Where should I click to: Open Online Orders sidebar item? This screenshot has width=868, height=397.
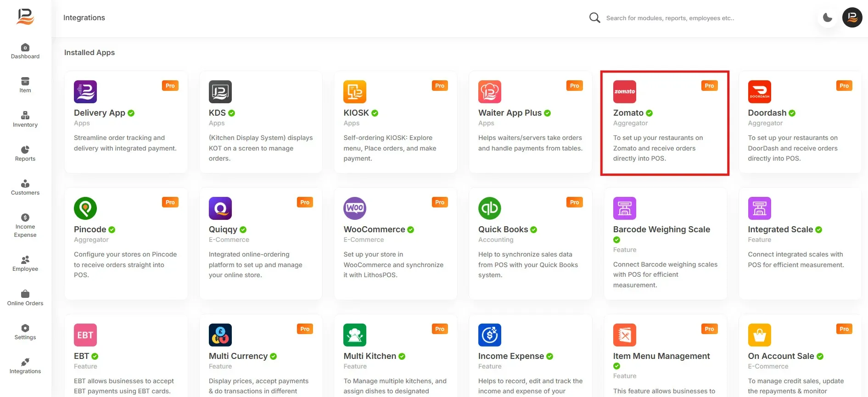click(x=25, y=298)
